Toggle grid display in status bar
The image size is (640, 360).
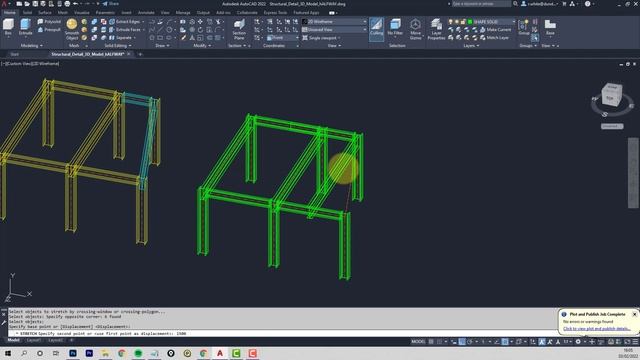[431, 342]
